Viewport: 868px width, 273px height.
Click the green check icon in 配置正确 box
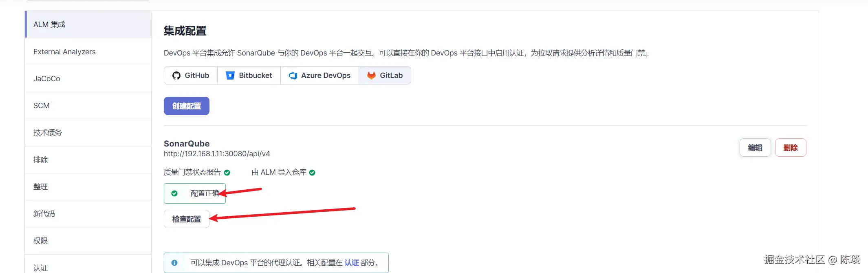pyautogui.click(x=174, y=193)
